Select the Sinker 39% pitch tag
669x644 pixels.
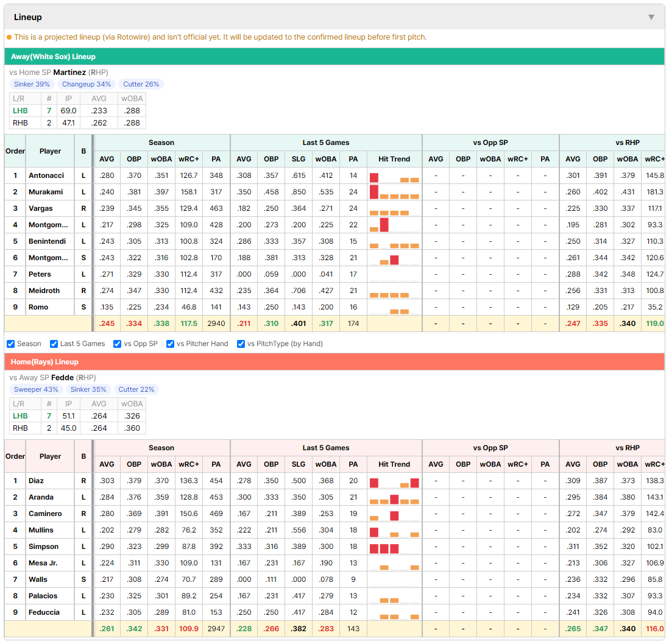tap(32, 84)
